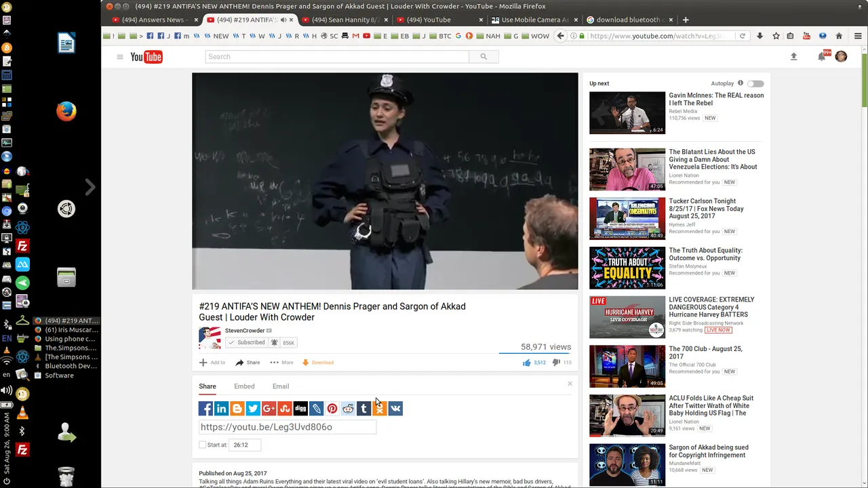Viewport: 868px width, 488px height.
Task: Open the YouTube hamburger guide menu
Action: click(x=120, y=57)
